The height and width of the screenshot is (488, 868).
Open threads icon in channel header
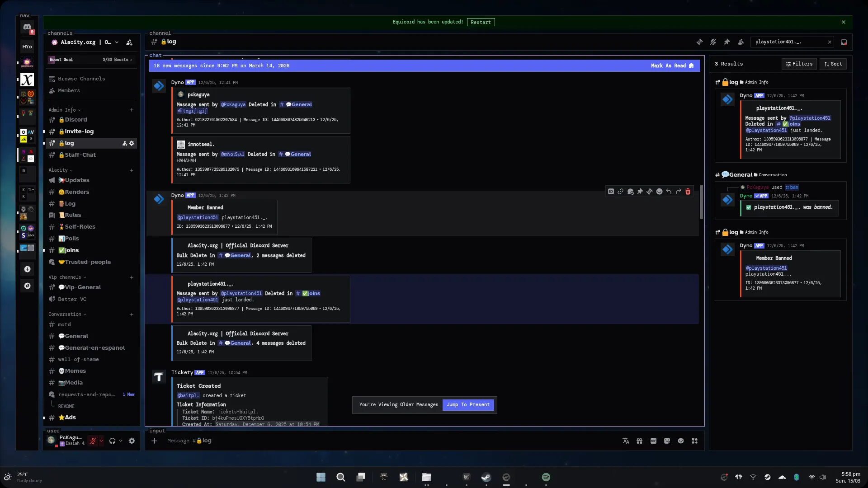click(699, 42)
